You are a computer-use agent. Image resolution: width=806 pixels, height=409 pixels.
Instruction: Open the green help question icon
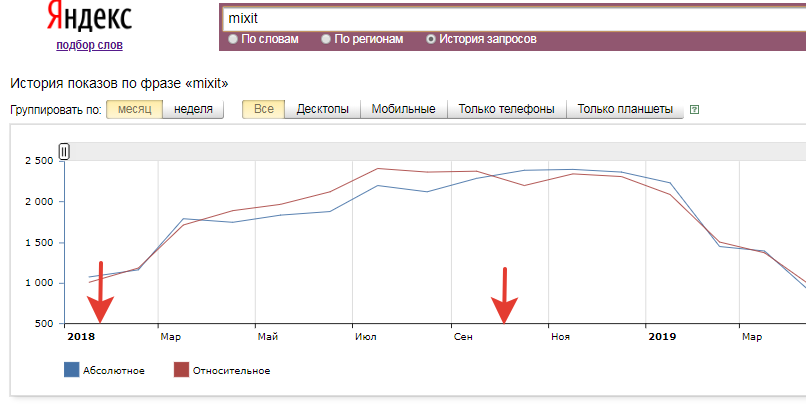tap(694, 109)
